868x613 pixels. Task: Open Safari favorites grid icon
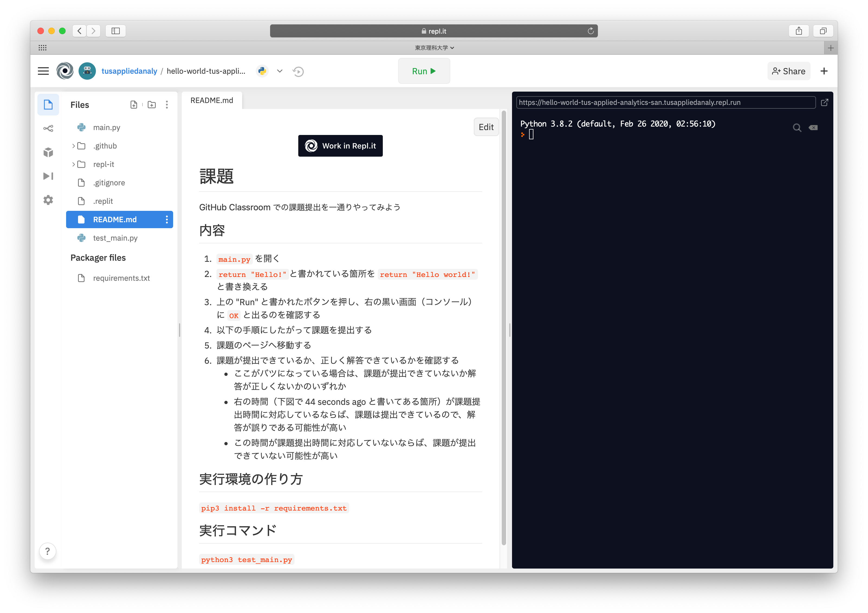click(42, 48)
